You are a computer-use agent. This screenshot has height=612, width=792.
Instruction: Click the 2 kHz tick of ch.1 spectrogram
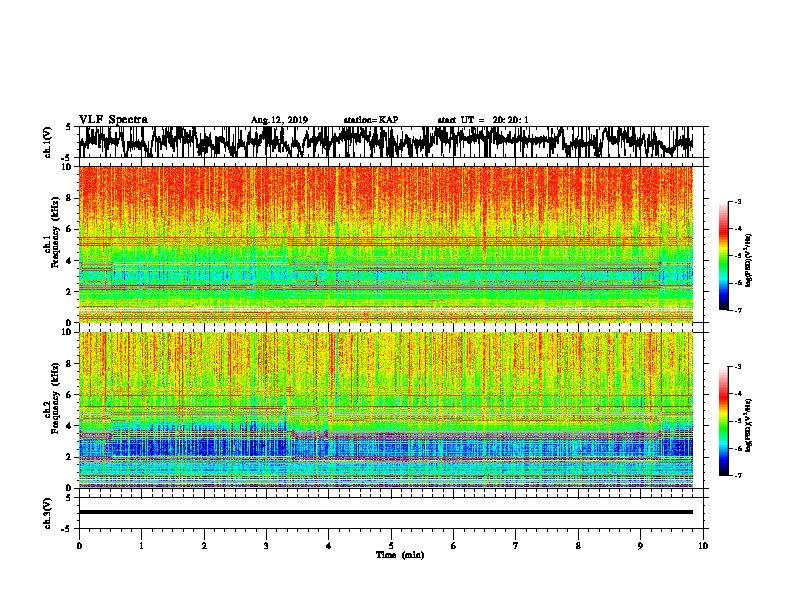click(x=70, y=292)
